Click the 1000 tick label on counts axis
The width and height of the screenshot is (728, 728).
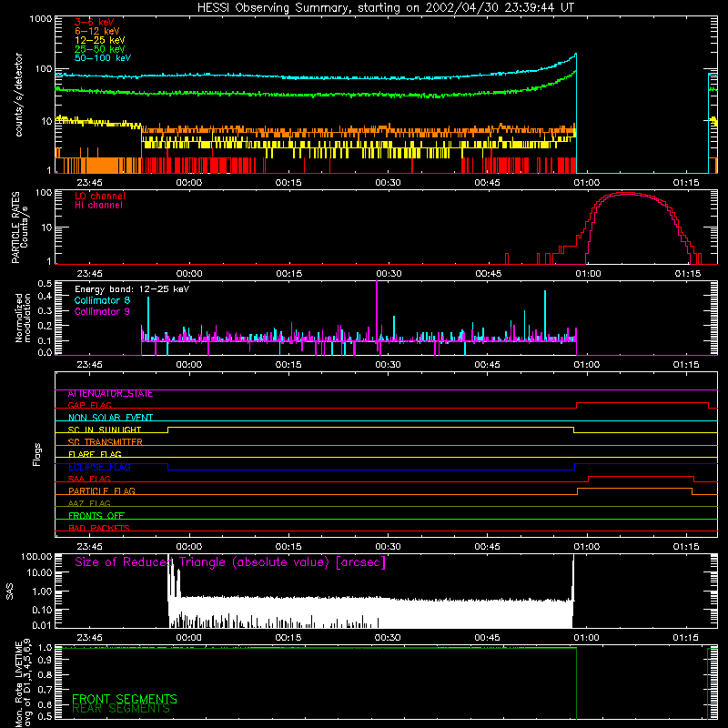[x=41, y=19]
